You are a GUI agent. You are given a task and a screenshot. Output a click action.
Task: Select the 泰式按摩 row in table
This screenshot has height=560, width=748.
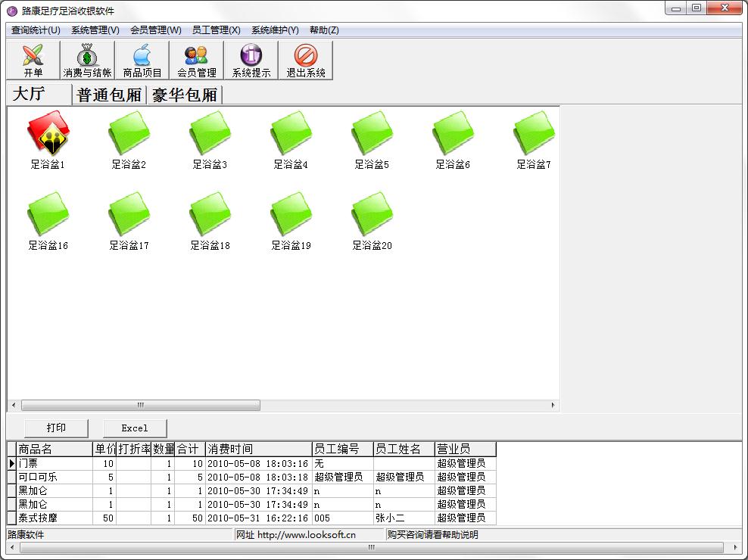tap(251, 518)
